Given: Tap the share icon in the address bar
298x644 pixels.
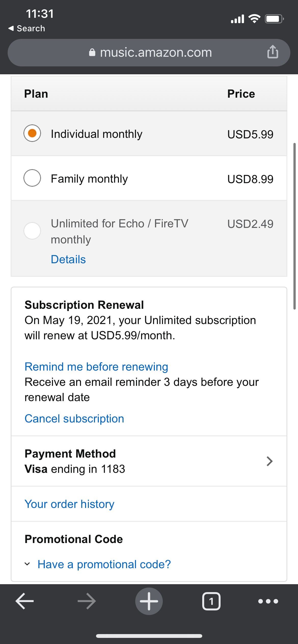Looking at the screenshot, I should pyautogui.click(x=273, y=52).
